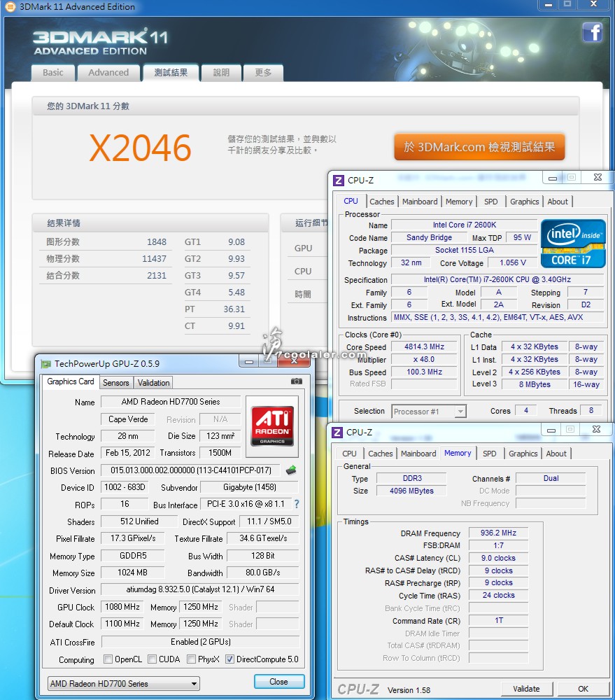The image size is (615, 700).
Task: Click the 3DMark 11 title bar icon
Action: click(10, 7)
